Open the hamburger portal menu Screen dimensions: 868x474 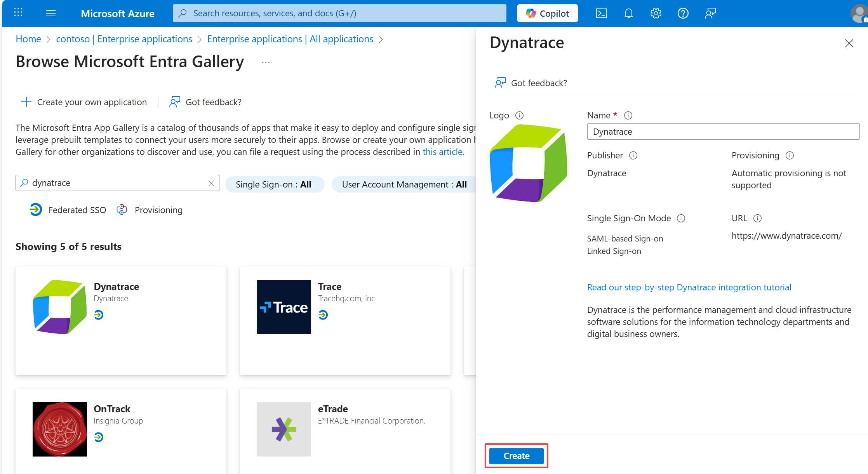click(51, 13)
